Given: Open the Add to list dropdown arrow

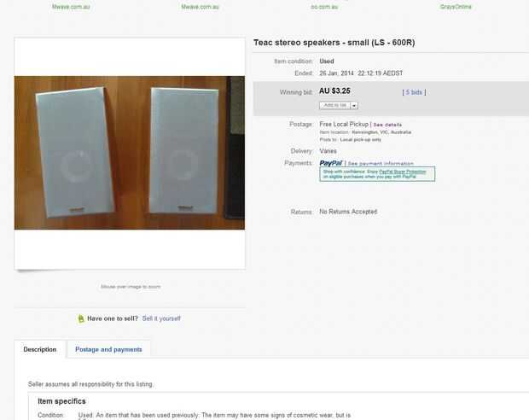Looking at the screenshot, I should [x=354, y=106].
